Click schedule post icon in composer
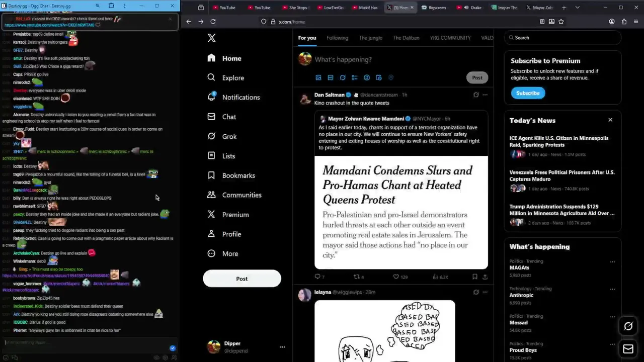 tap(379, 77)
